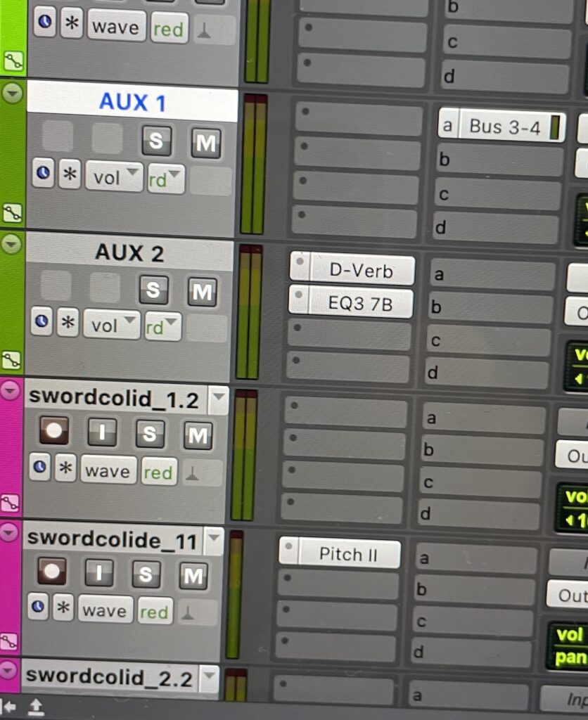This screenshot has height=720, width=588.
Task: Open the D-Verb insert plugin
Action: coord(352,269)
